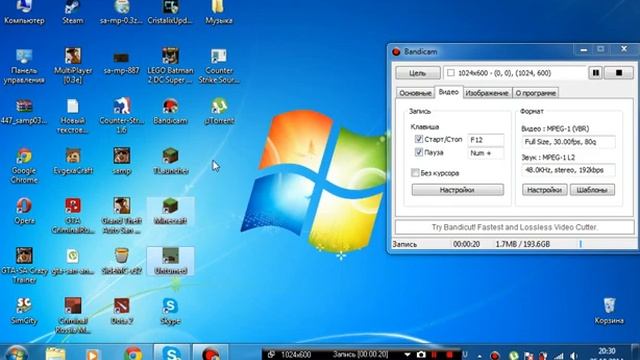Launch LEGO Batman 2 DC Super shortcut

click(170, 67)
